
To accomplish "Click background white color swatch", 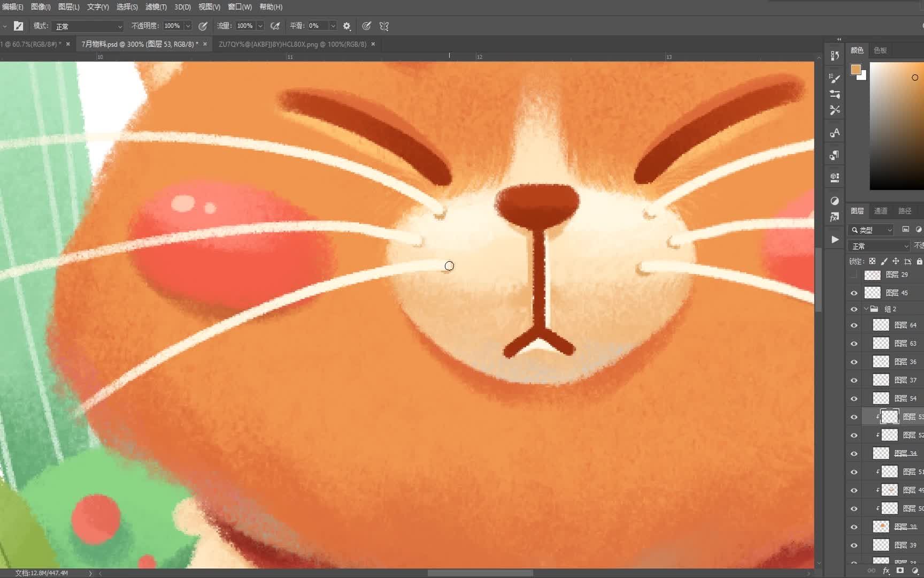I will point(863,77).
